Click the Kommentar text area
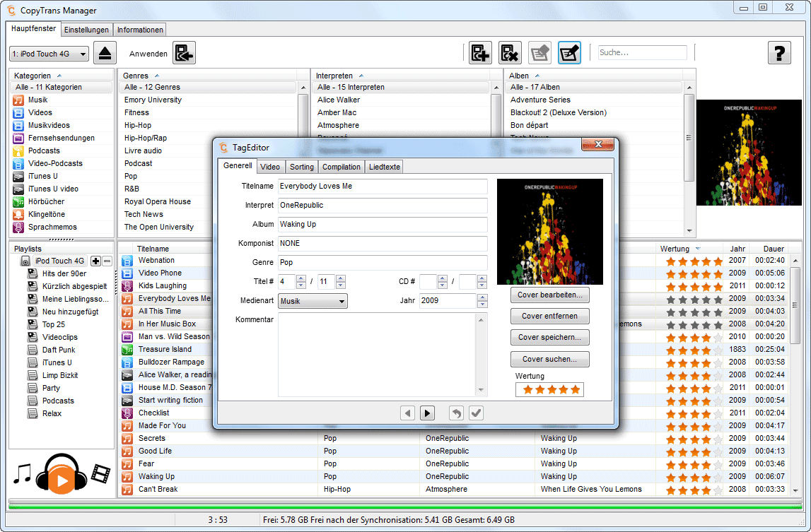 click(x=383, y=354)
